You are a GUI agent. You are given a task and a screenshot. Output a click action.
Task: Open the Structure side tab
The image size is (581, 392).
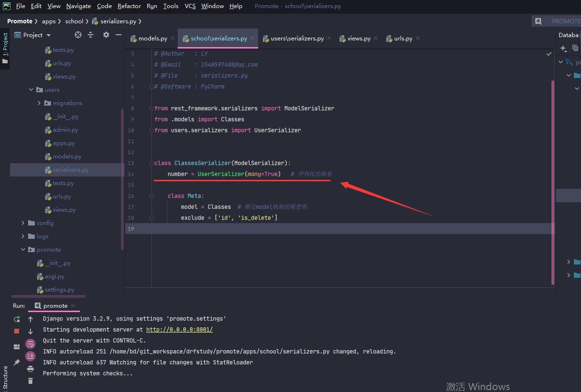(5, 378)
